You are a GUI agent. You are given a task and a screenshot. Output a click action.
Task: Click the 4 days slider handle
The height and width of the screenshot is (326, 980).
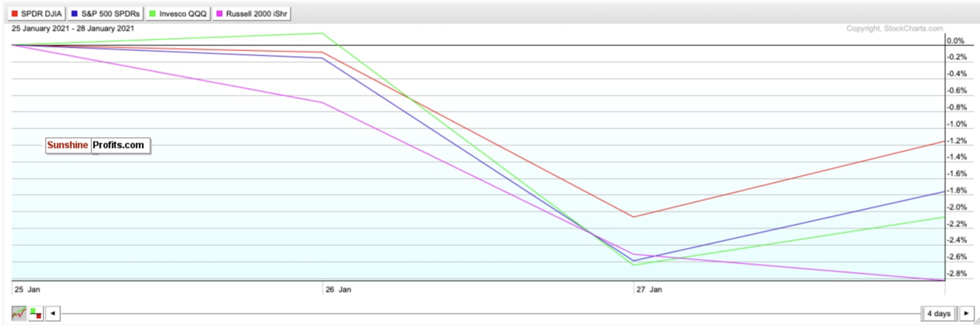[939, 313]
